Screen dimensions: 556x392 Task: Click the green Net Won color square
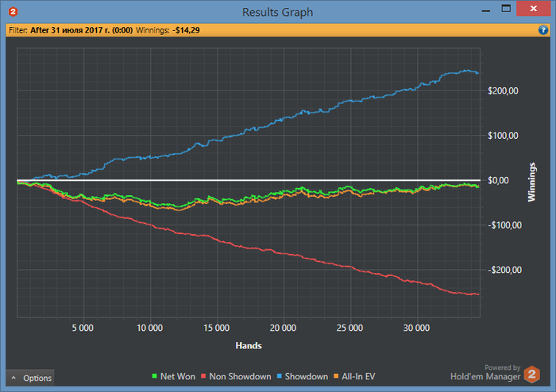click(x=155, y=376)
